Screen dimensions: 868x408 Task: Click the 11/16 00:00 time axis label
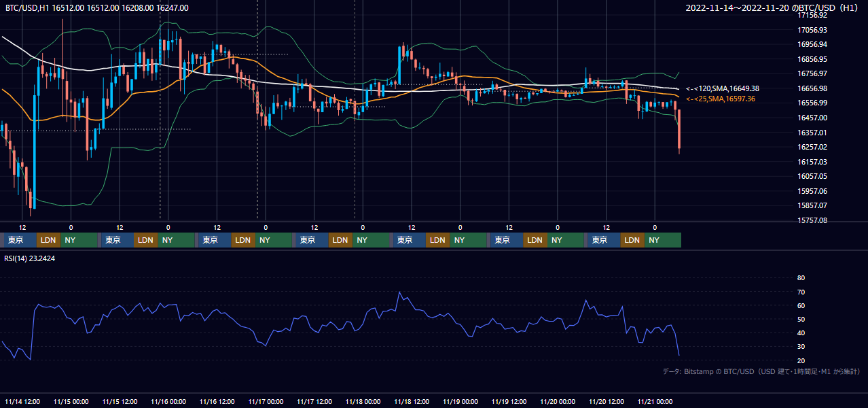168,402
